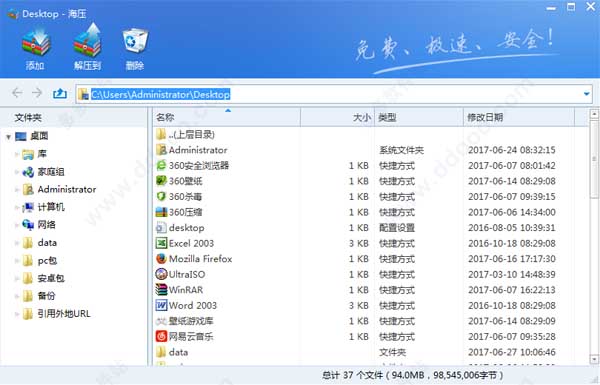
Task: Expand the 库 tree node
Action: (x=17, y=154)
